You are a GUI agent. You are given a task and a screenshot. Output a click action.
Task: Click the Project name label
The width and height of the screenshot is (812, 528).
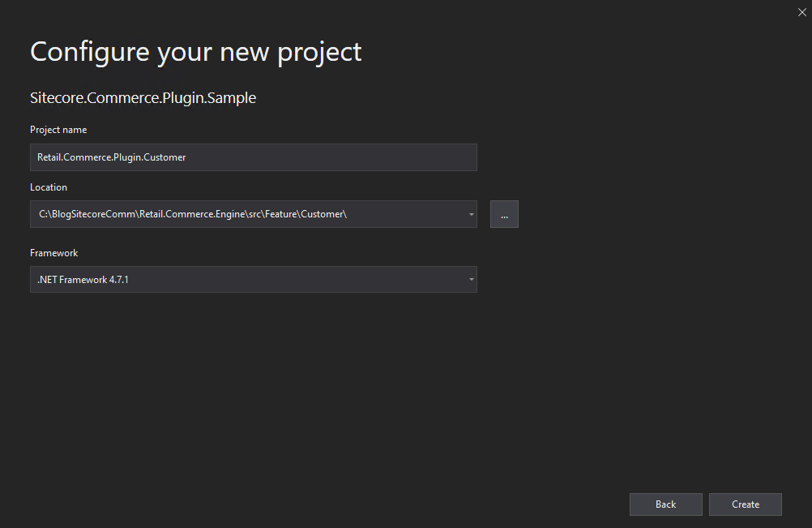[x=58, y=130]
